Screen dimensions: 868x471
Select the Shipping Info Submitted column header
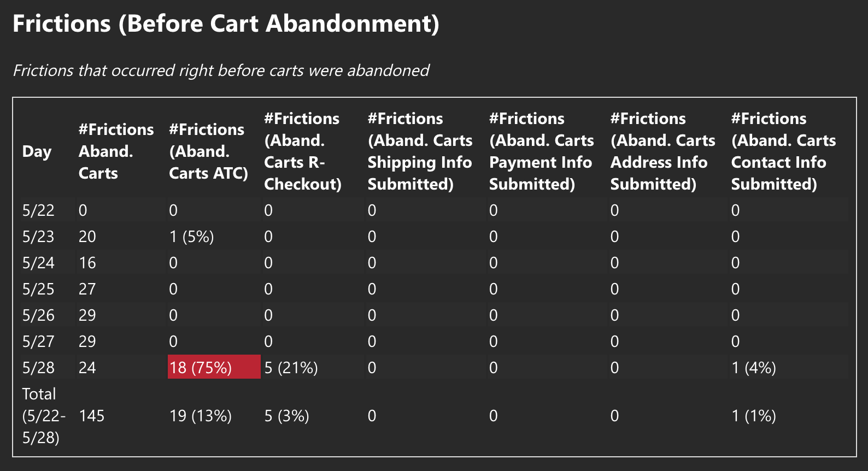click(420, 151)
